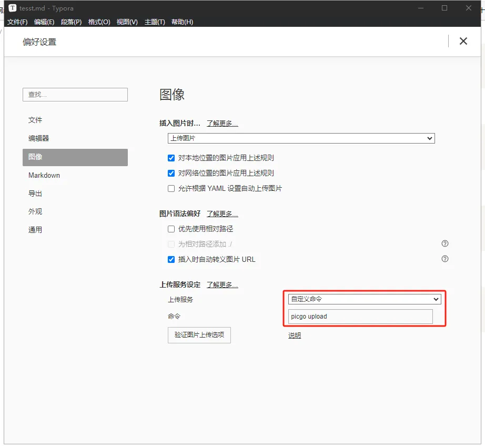
Task: Toggle the 为相对路径添加 ./ checkbox
Action: tap(171, 245)
